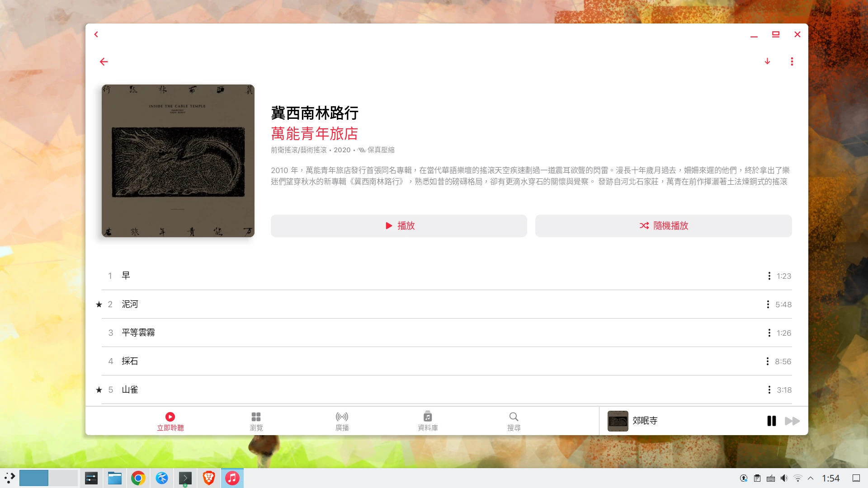The image size is (868, 488).
Task: Open artist link 萬能青年旅店
Action: [314, 134]
